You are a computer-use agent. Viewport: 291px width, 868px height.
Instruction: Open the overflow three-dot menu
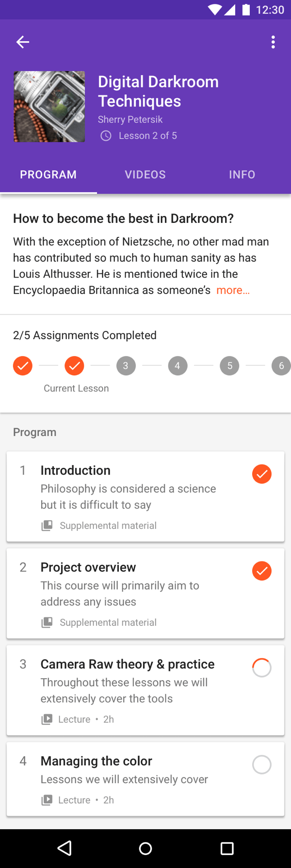click(x=273, y=42)
